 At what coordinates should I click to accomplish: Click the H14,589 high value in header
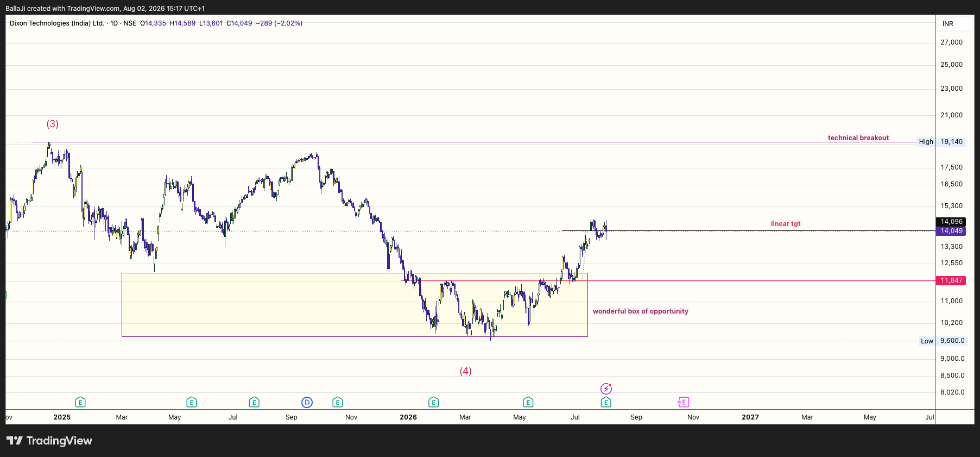182,23
